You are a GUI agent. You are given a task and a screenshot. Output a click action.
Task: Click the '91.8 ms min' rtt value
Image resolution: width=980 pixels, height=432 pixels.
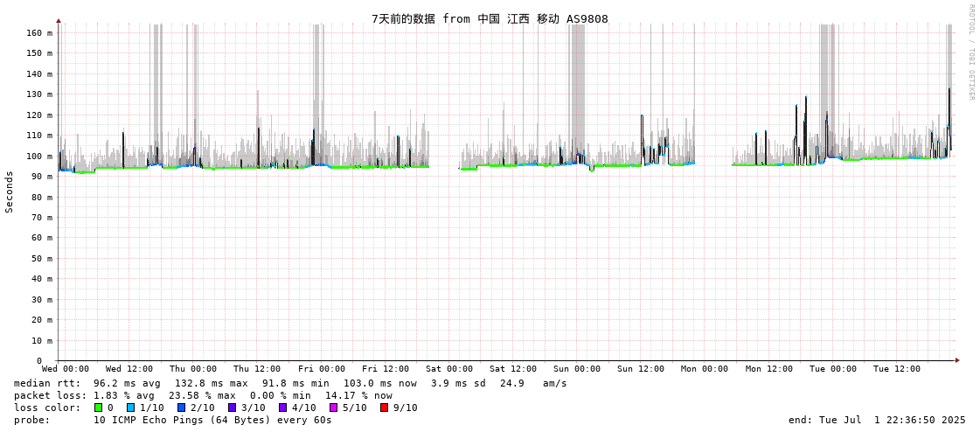coord(295,383)
